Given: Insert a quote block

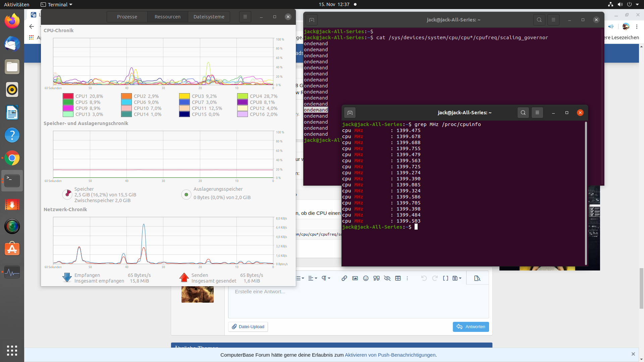Looking at the screenshot, I should [x=376, y=278].
